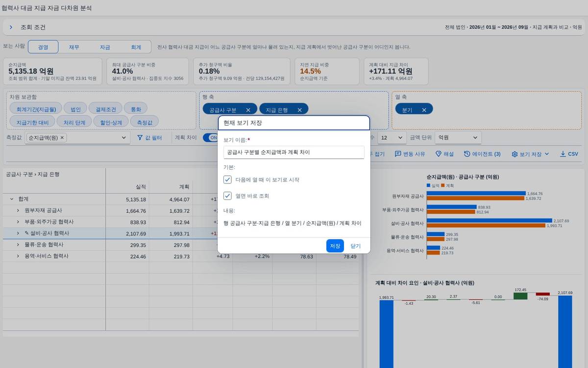This screenshot has height=368, width=588.
Task: Expand the 물류·운송 협력사 row
Action: (18, 244)
